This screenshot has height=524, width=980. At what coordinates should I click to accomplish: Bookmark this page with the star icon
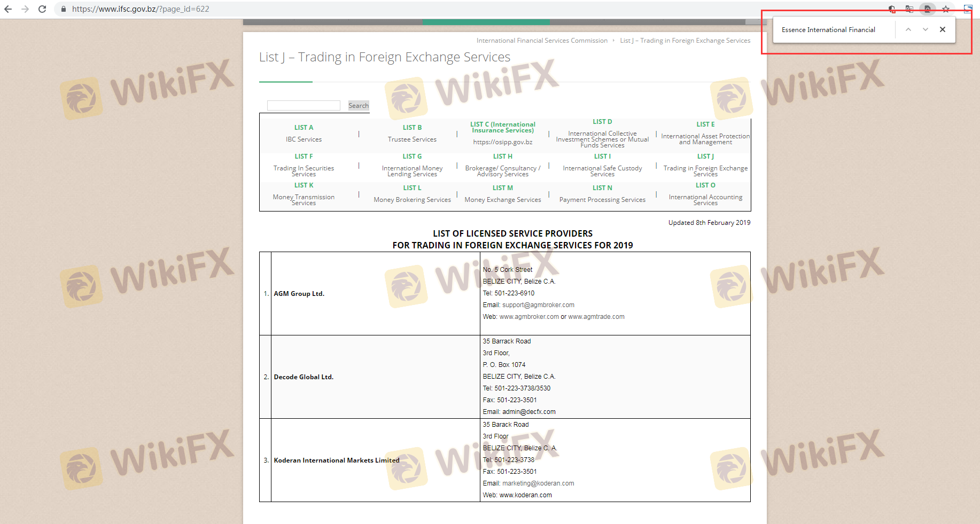click(x=946, y=9)
